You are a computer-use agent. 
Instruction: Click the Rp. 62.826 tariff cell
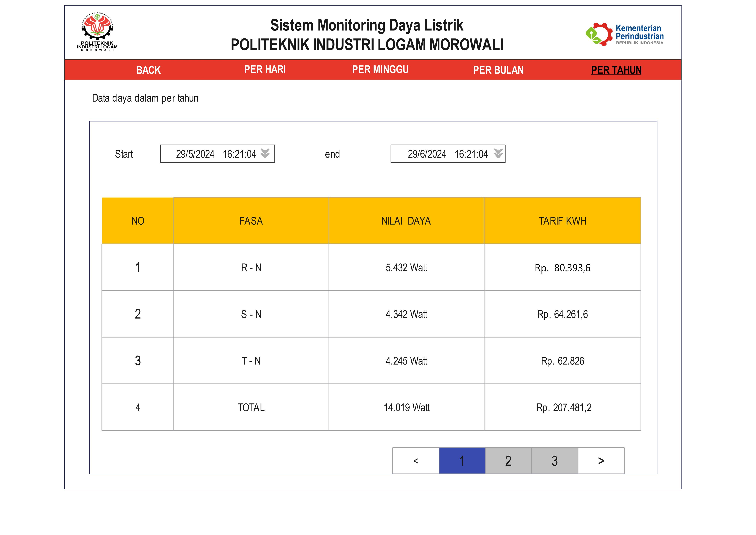click(x=562, y=361)
